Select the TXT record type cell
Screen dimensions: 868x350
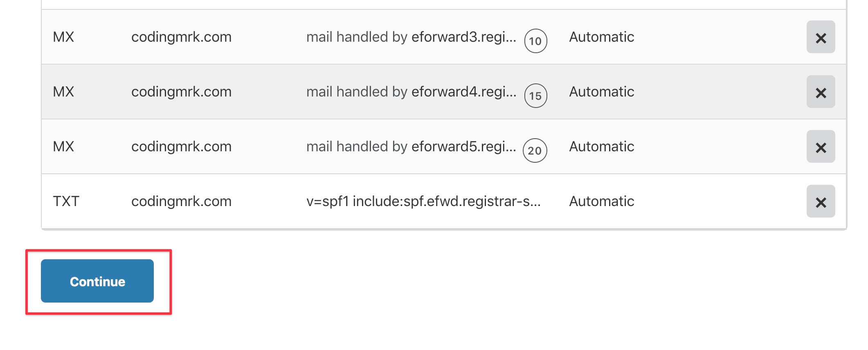pyautogui.click(x=66, y=202)
